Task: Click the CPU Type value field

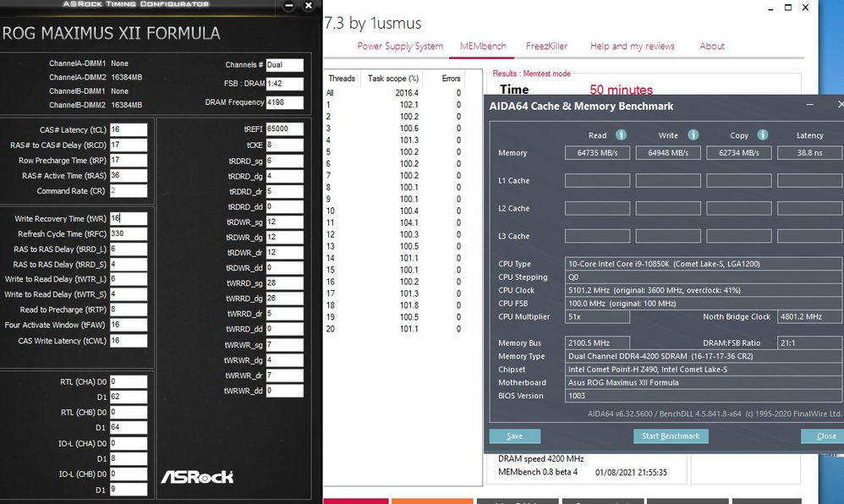Action: coord(704,264)
